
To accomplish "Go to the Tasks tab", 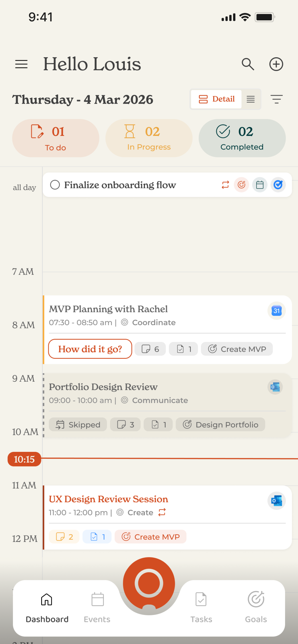I will [201, 608].
